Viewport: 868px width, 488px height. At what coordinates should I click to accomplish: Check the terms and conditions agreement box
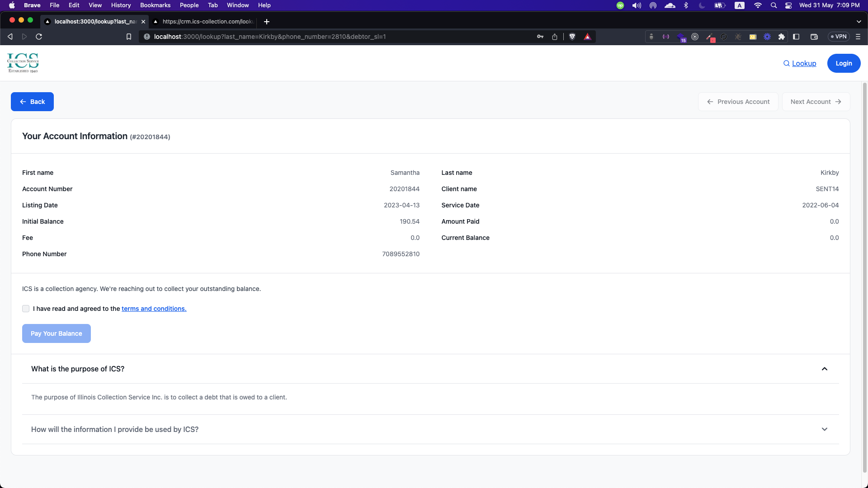tap(26, 309)
